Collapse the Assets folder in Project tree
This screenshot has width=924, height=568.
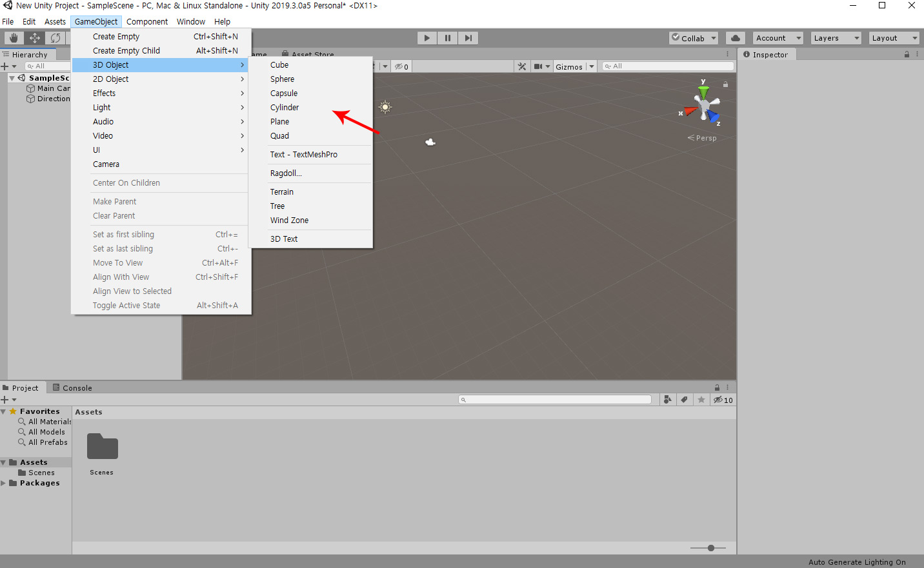pos(3,462)
